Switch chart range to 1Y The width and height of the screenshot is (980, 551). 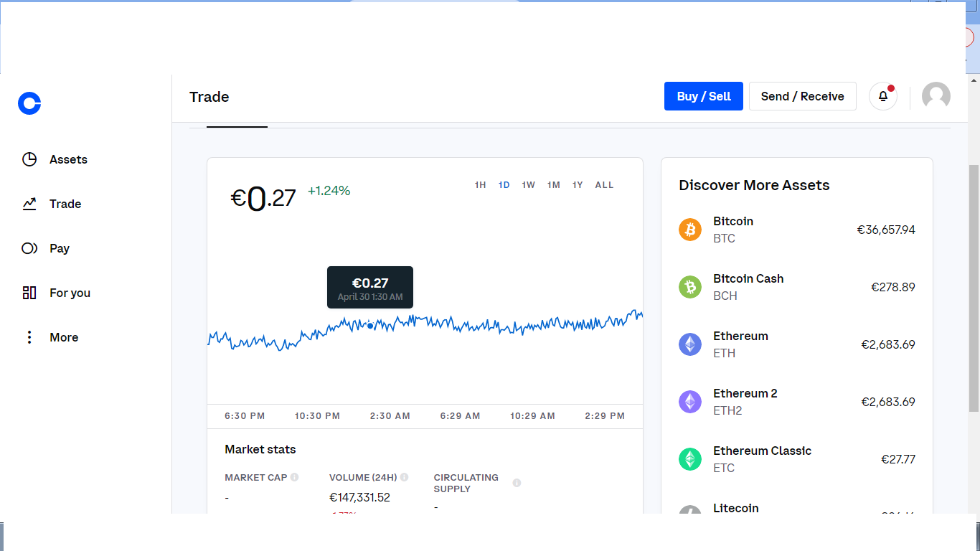(x=578, y=185)
